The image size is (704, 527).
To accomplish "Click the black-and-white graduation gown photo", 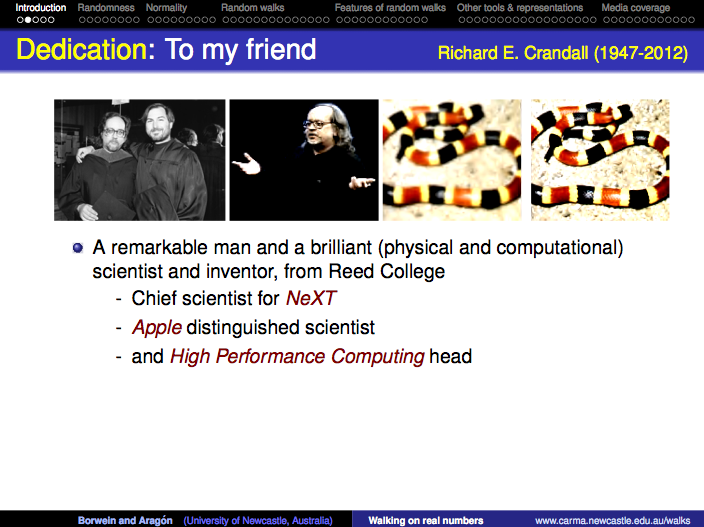I will pyautogui.click(x=139, y=159).
